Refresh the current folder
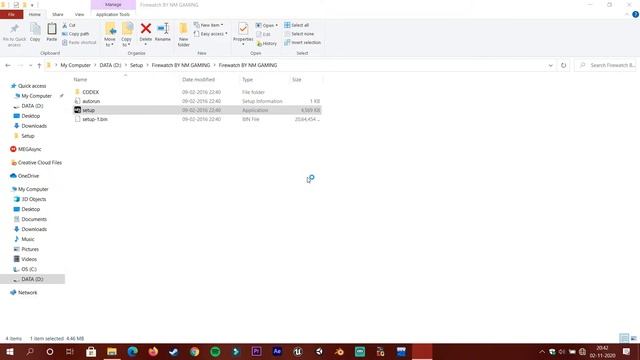Viewport: 640px width, 360px height. [x=564, y=65]
